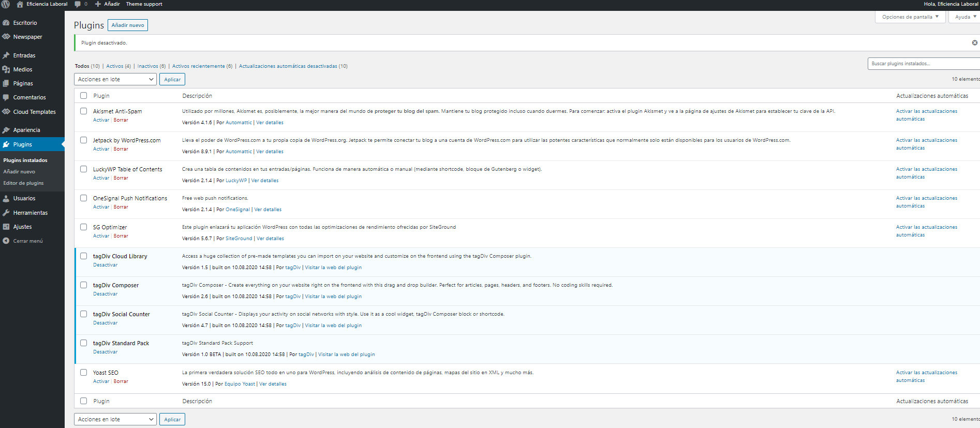Dismiss the 'Plugin desactivado' notice
Viewport: 980px width, 428px height.
pos(975,43)
